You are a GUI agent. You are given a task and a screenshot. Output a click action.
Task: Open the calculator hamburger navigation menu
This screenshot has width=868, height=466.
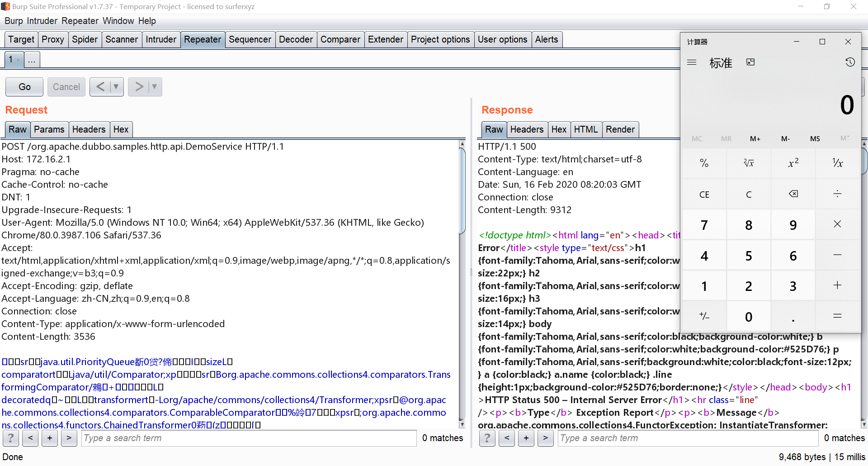[x=692, y=62]
